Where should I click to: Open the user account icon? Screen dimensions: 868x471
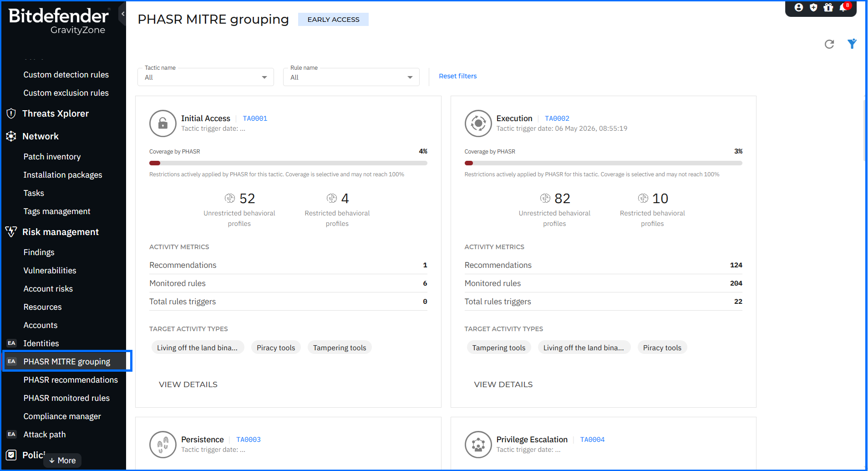click(799, 7)
